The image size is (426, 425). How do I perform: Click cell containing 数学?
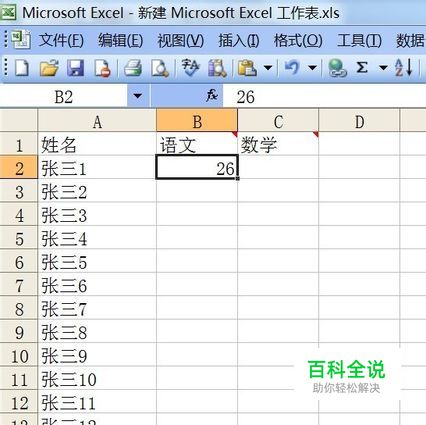(x=278, y=144)
